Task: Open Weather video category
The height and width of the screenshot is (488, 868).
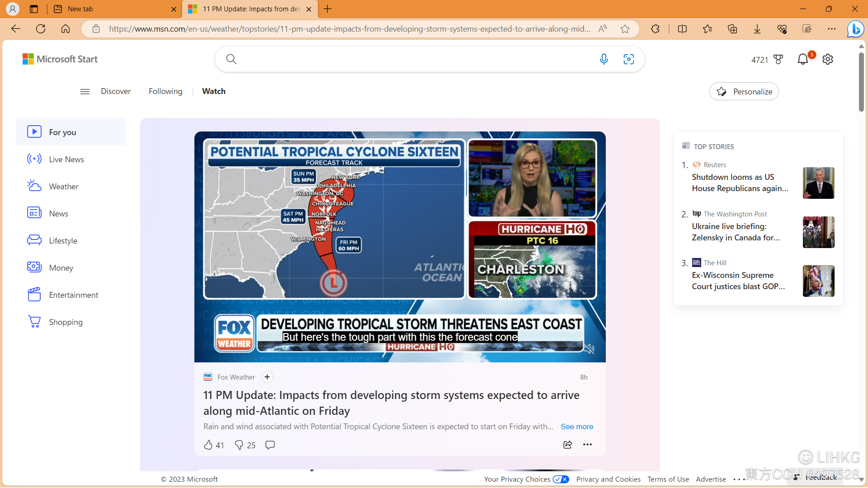Action: (x=71, y=186)
